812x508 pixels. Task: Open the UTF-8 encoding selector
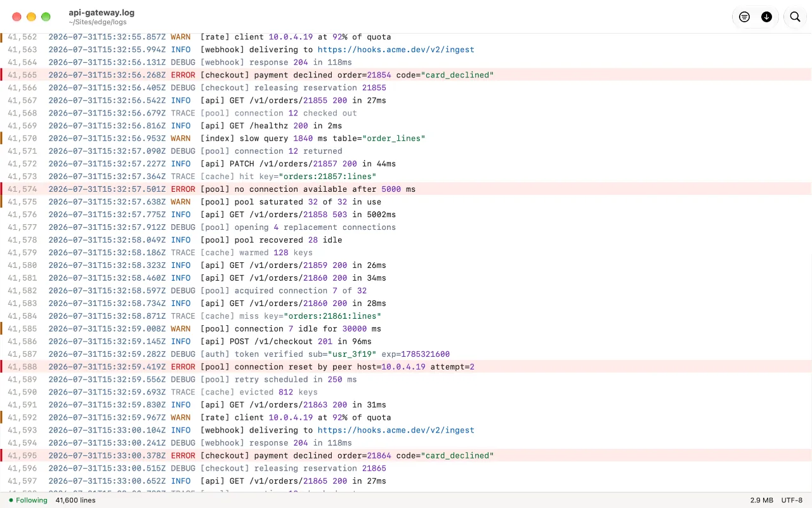pos(792,500)
